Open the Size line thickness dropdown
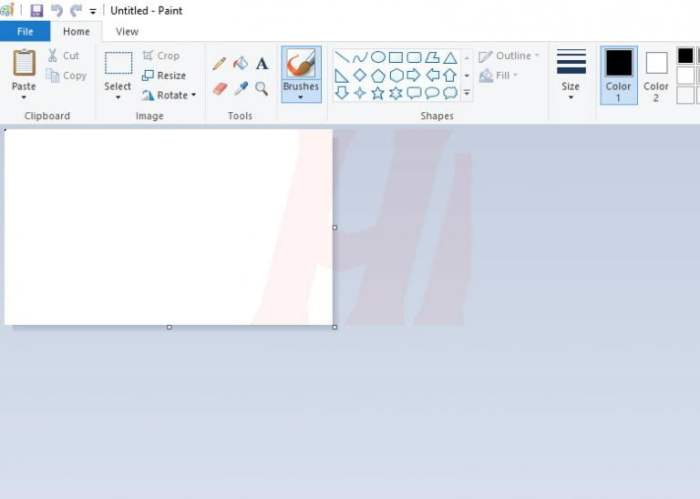The height and width of the screenshot is (499, 700). click(571, 75)
